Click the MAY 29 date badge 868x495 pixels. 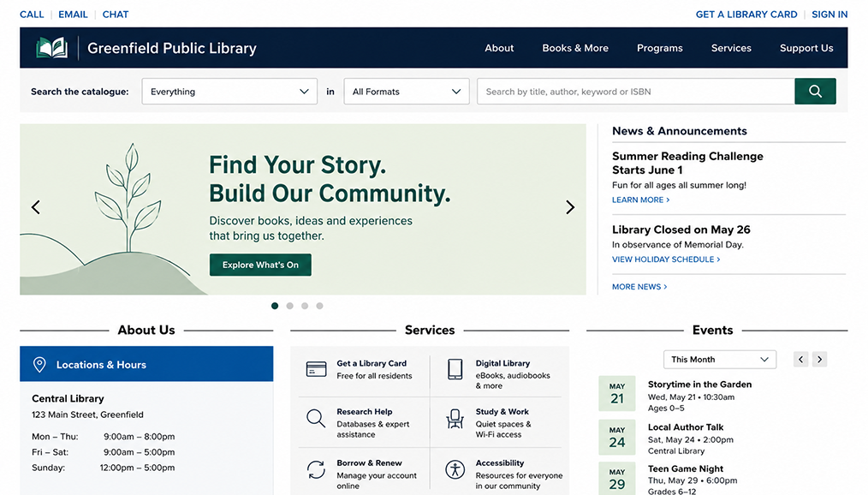[616, 479]
